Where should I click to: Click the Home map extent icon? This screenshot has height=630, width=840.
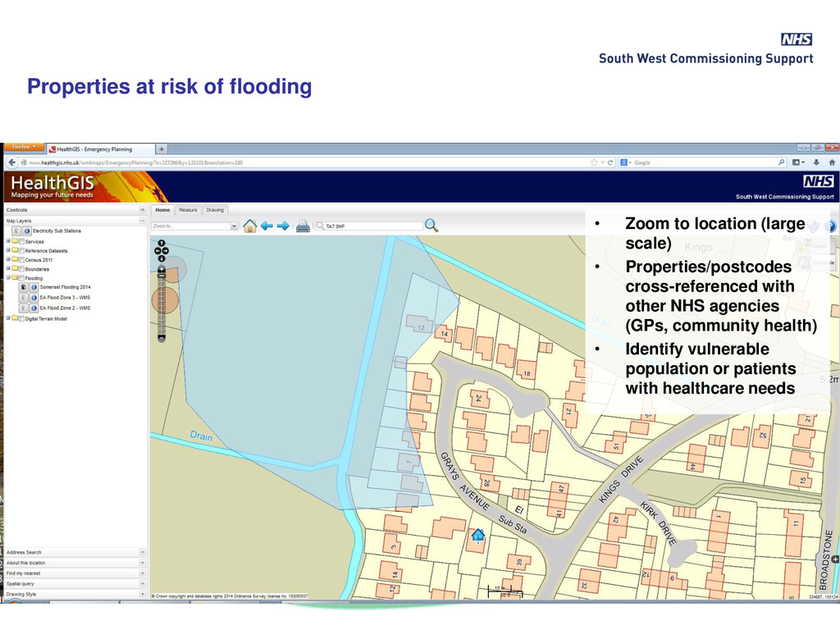point(249,226)
